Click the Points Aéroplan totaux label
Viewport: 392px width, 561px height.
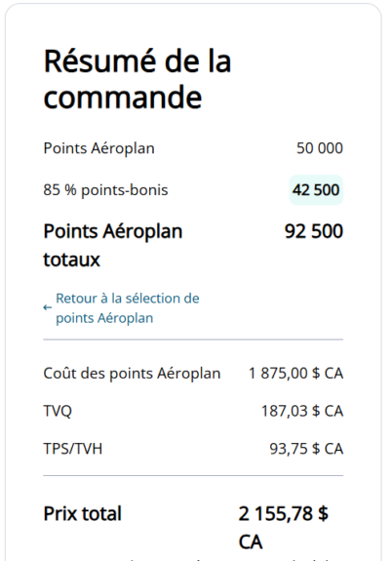pos(113,245)
